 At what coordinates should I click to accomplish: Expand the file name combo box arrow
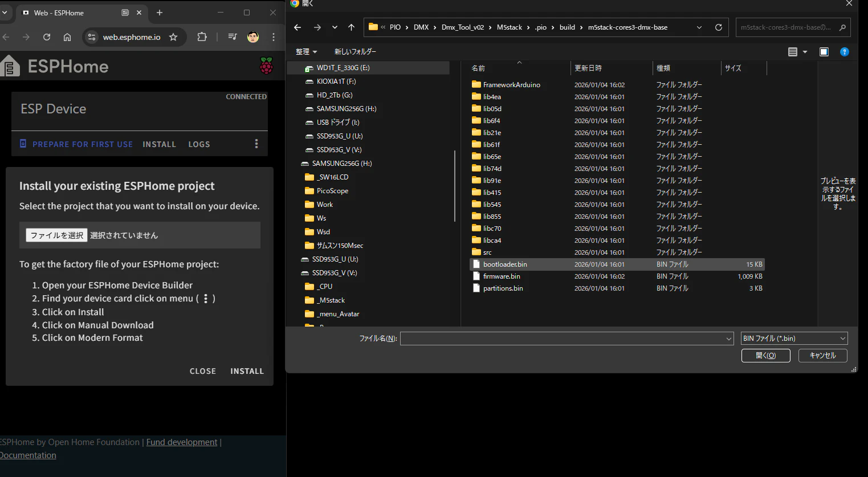(x=728, y=339)
